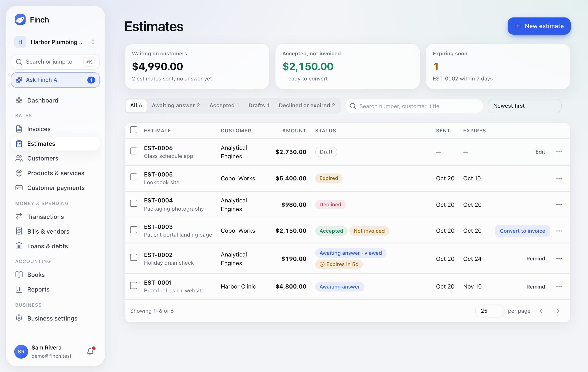Check the EST-0003 row checkbox
The width and height of the screenshot is (588, 372).
coord(134,230)
